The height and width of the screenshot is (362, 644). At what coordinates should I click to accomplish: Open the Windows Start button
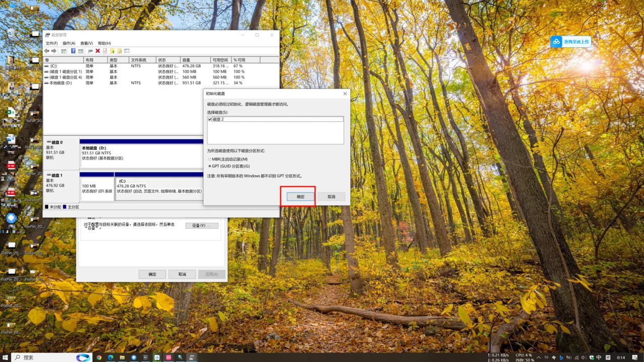coord(6,357)
